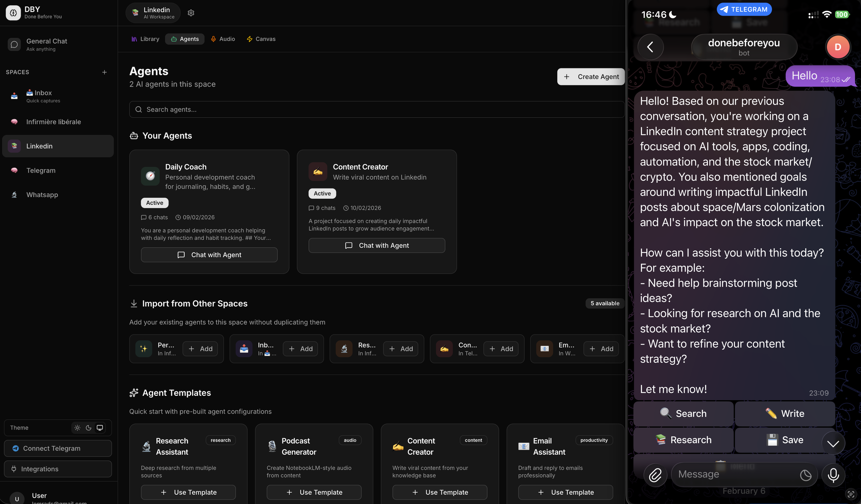Open the Linkedin AI Workspace selector

[153, 13]
